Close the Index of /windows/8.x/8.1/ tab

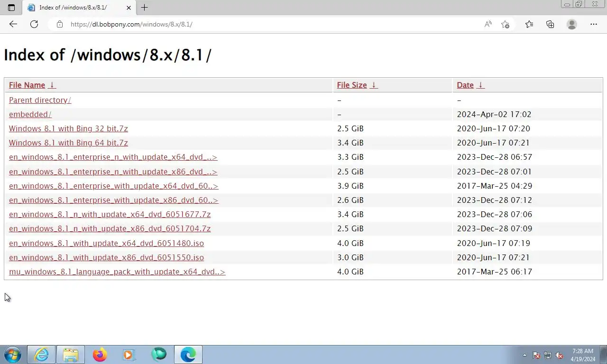(129, 8)
